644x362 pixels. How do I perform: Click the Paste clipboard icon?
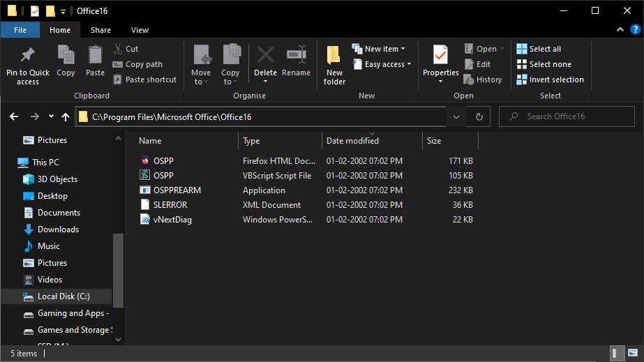pos(96,55)
